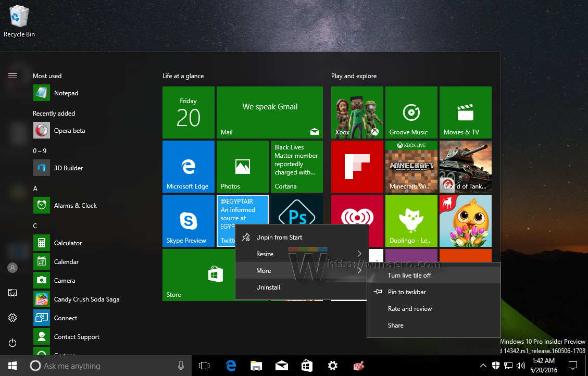
Task: Click the Windows Start button
Action: (12, 366)
